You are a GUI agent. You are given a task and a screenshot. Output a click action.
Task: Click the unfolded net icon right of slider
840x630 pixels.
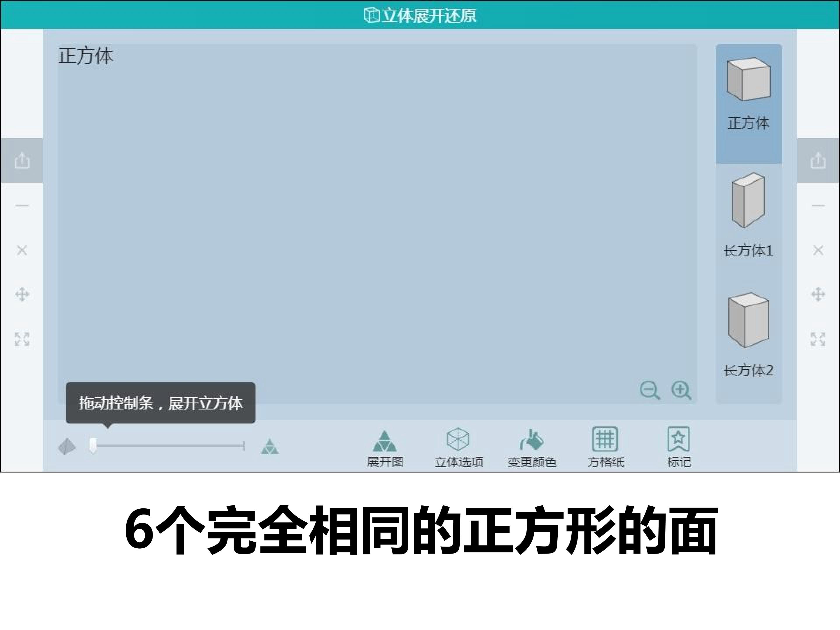tap(270, 447)
